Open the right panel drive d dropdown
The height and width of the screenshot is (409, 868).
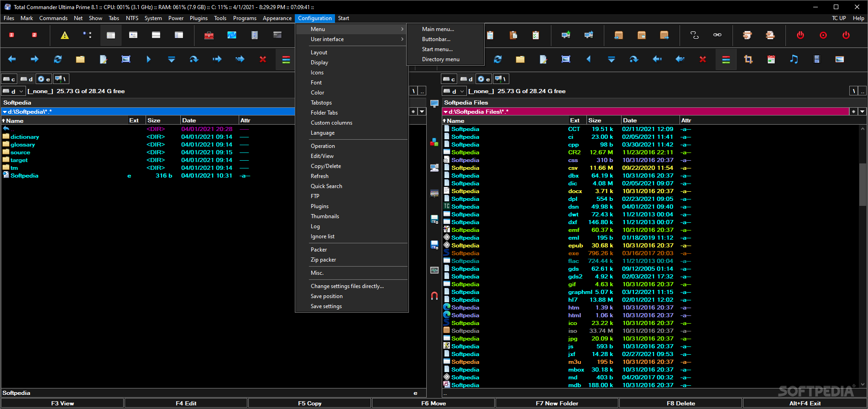point(453,91)
